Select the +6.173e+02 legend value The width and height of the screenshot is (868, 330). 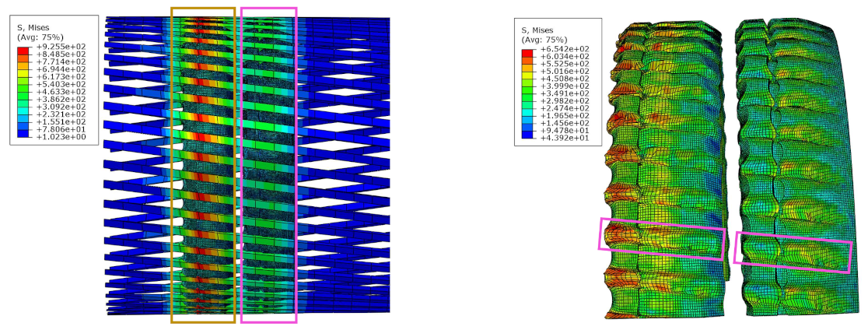coord(60,76)
